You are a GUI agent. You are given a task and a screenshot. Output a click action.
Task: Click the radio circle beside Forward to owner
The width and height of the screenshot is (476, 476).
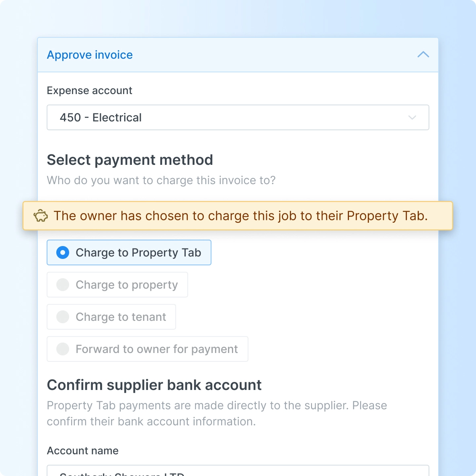click(63, 349)
